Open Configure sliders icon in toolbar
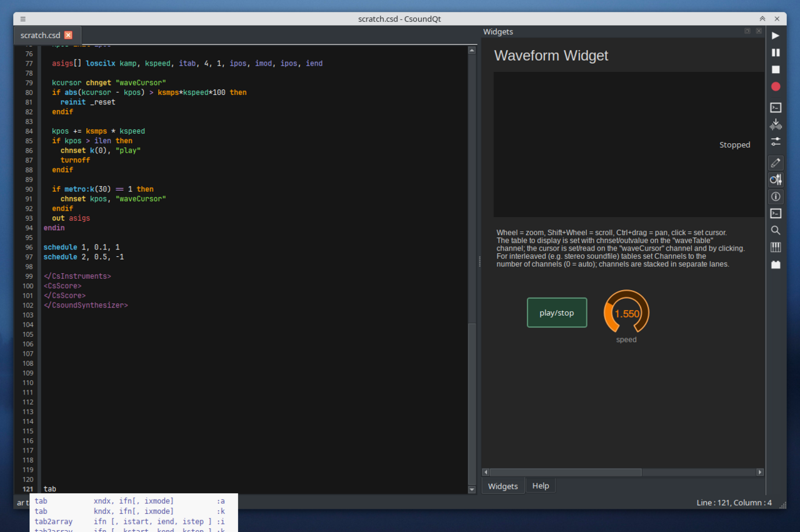 pos(776,141)
